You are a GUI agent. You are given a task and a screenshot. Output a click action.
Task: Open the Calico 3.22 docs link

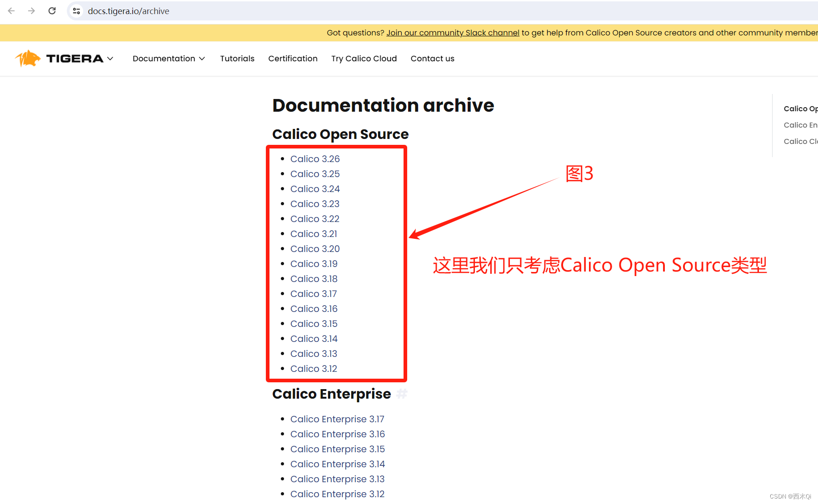(315, 219)
